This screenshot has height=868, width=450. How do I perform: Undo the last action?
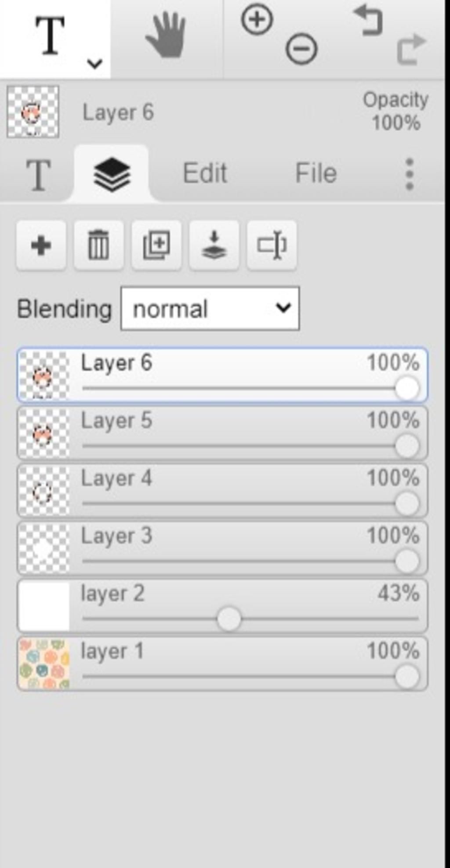point(368,20)
